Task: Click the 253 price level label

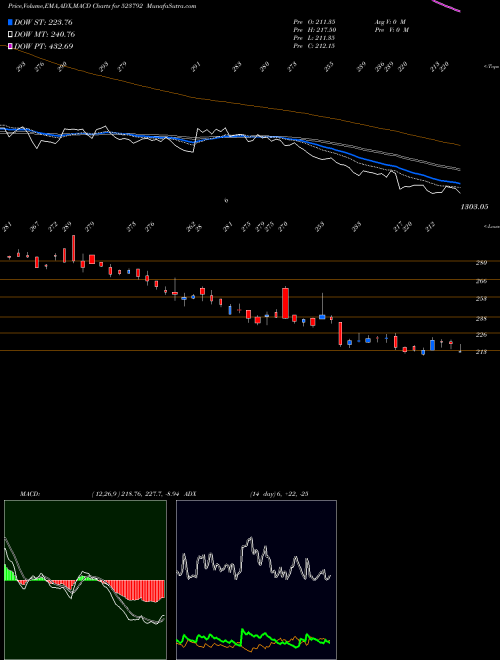Action: click(481, 299)
